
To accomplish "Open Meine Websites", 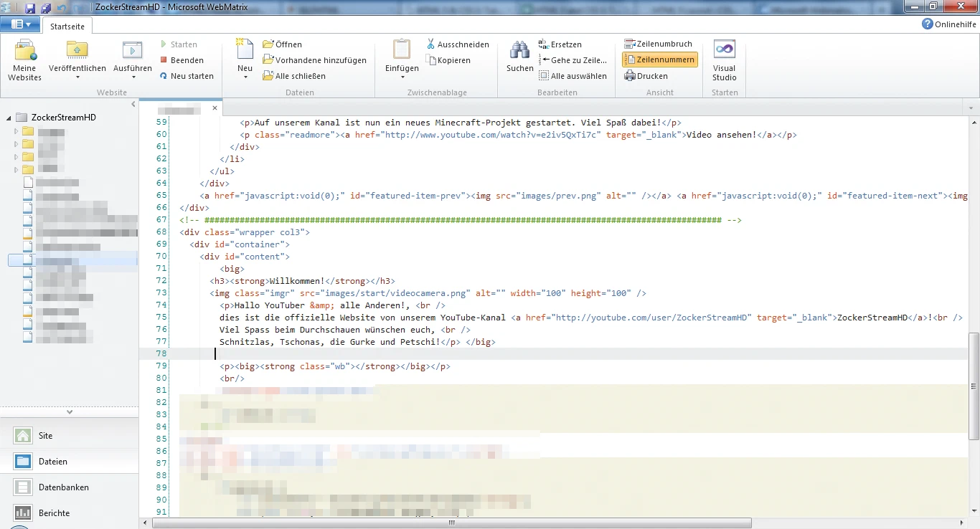I will [x=25, y=60].
